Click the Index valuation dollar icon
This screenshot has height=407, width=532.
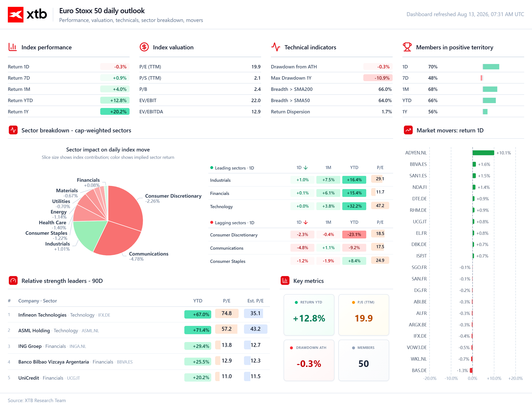point(144,47)
